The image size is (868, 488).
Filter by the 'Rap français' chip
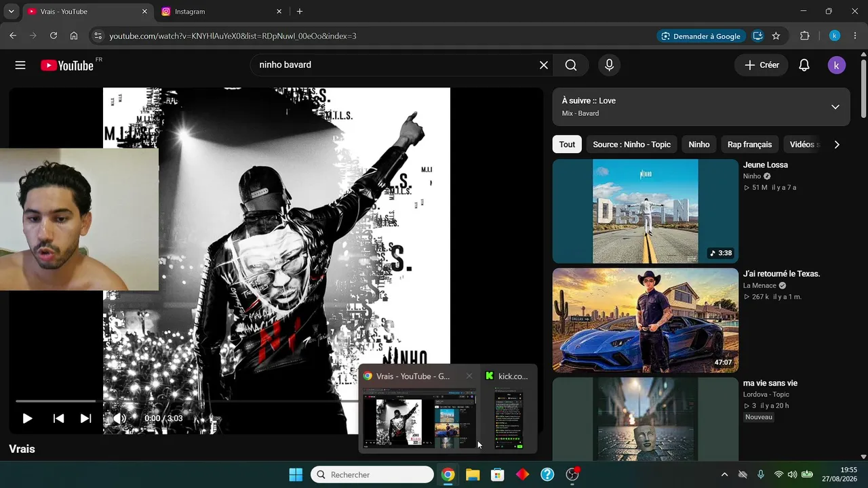[x=750, y=144]
